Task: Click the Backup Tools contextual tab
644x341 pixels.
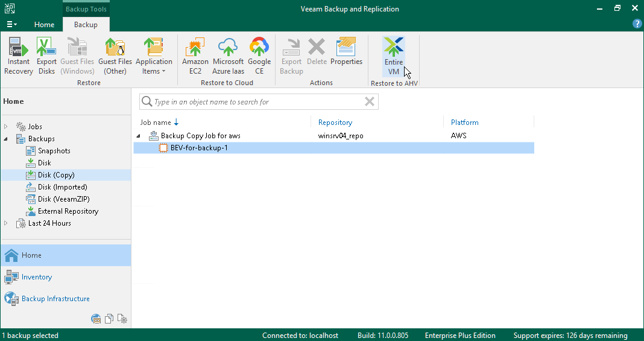Action: click(x=86, y=9)
